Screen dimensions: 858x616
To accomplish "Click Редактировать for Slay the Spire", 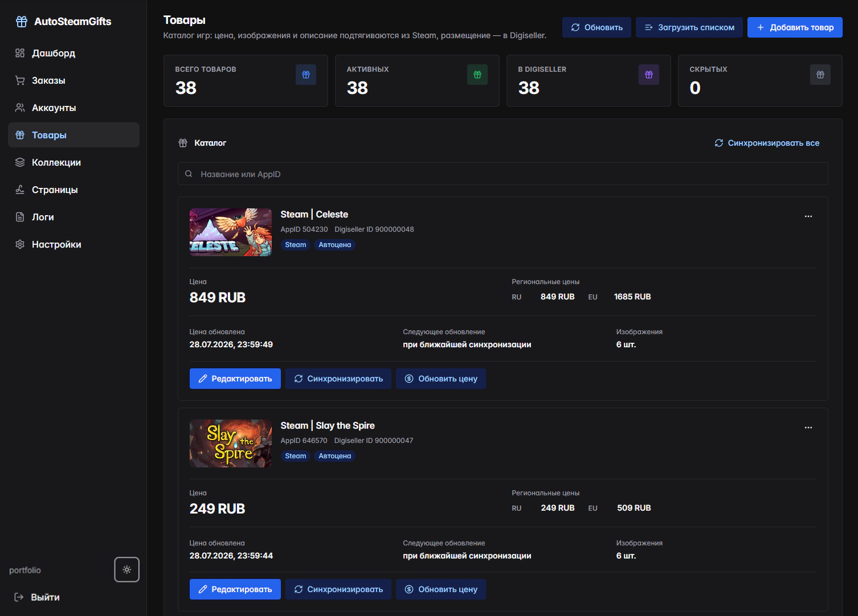I will pos(235,589).
